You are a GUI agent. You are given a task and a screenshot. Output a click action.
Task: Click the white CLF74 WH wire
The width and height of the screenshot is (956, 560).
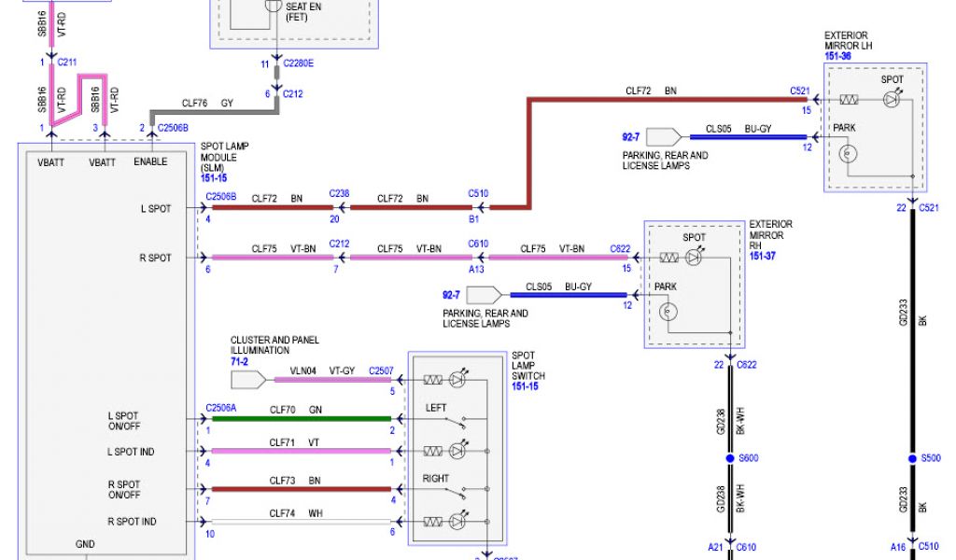click(x=301, y=523)
